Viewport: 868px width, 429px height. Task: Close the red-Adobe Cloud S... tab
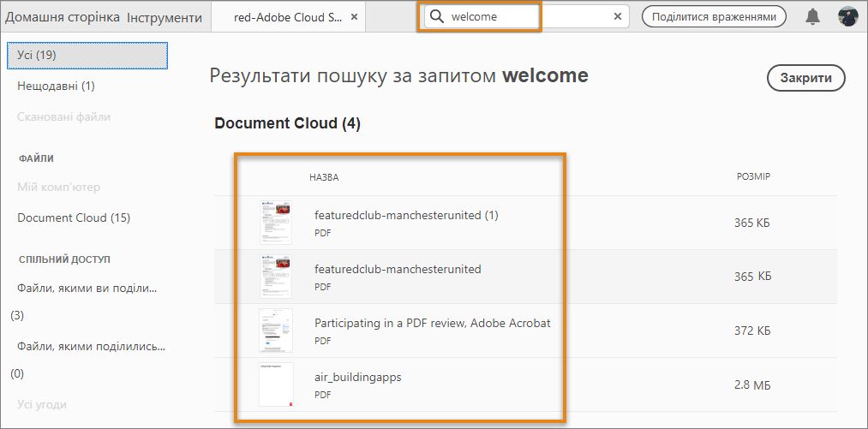pos(354,17)
